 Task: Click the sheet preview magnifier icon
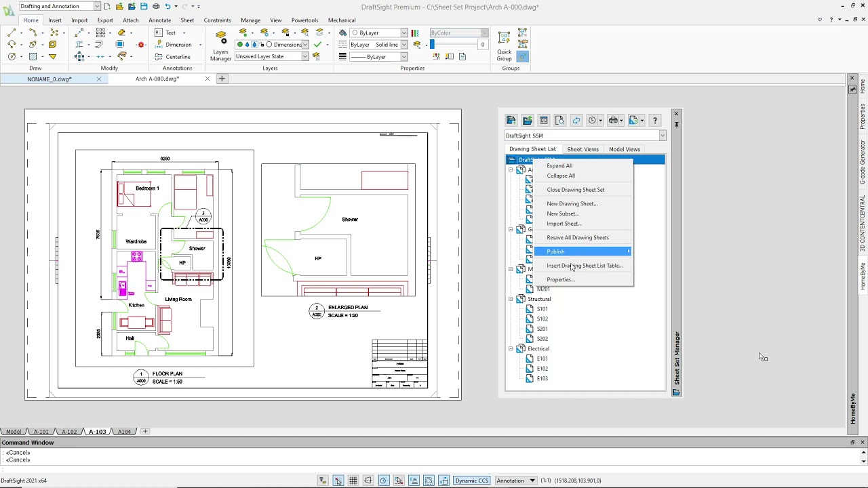click(x=559, y=120)
